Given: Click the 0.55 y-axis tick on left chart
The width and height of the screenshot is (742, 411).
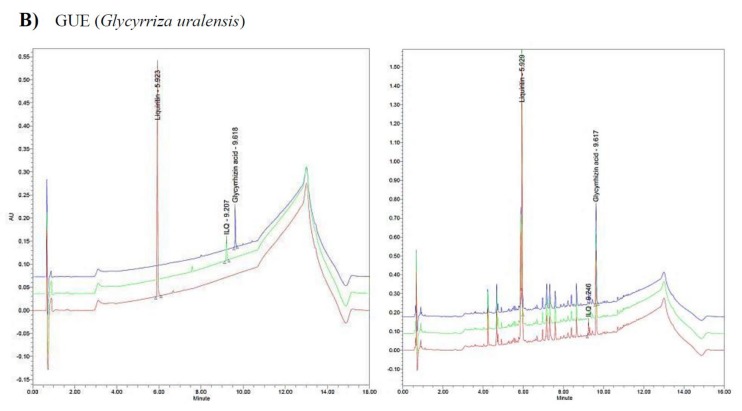Looking at the screenshot, I should click(x=24, y=56).
